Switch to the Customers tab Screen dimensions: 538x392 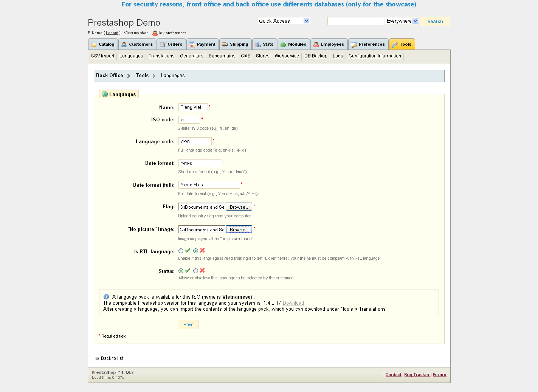click(137, 44)
